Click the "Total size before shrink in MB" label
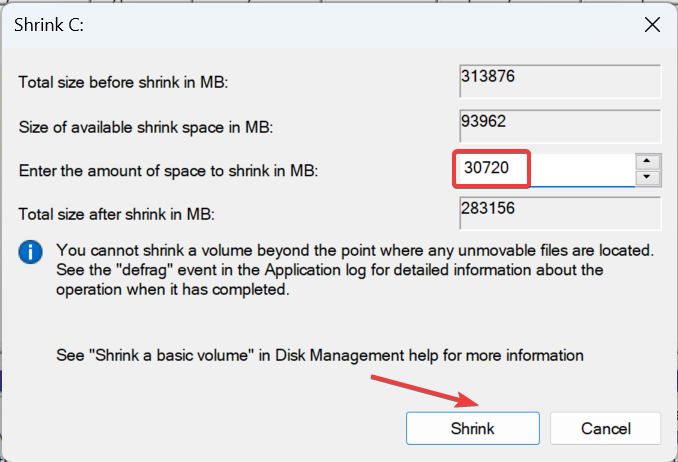Viewport: 678px width, 462px height. point(123,82)
